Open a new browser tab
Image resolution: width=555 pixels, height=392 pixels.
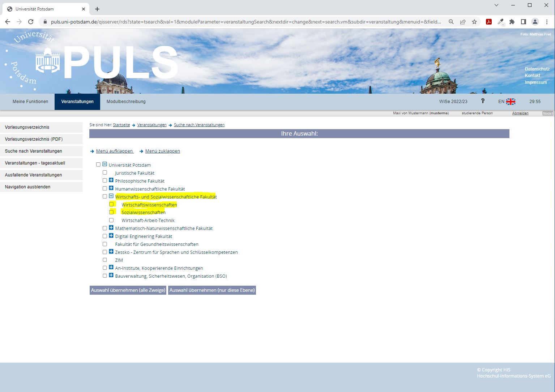(97, 9)
